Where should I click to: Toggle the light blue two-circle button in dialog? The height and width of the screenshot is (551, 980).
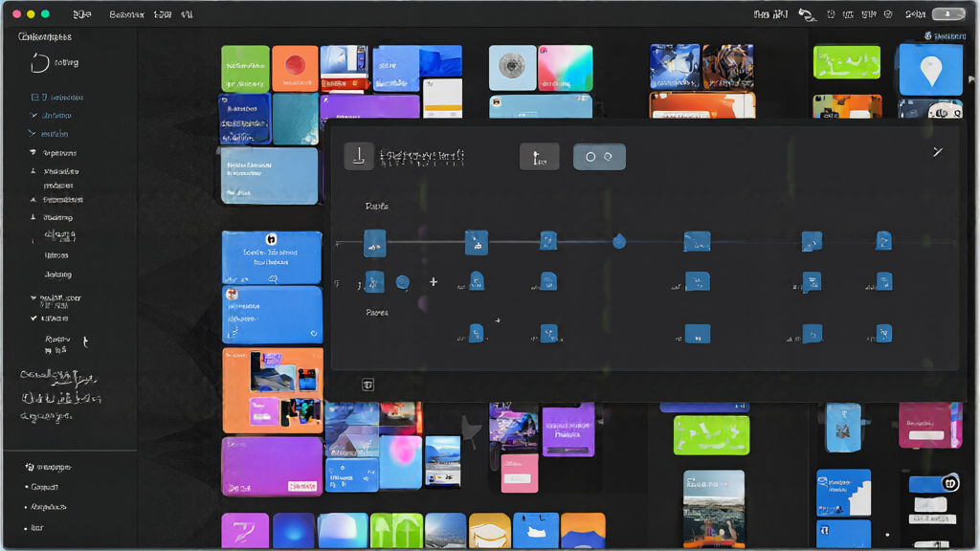[599, 157]
